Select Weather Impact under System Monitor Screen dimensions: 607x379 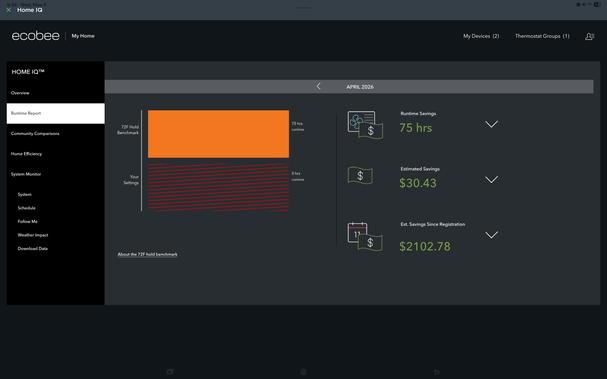33,235
